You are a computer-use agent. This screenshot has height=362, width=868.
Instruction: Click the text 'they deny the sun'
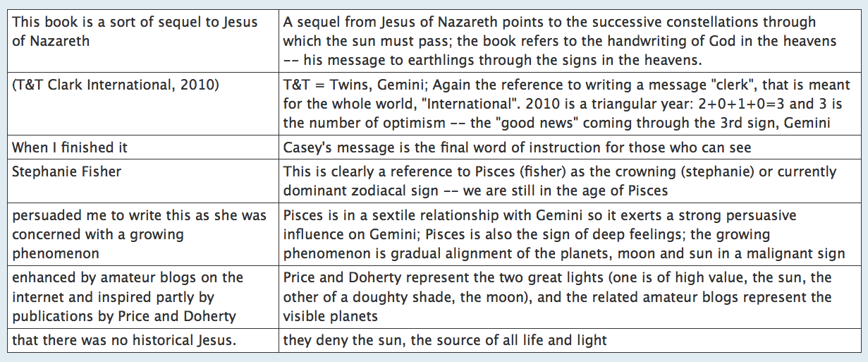point(332,340)
